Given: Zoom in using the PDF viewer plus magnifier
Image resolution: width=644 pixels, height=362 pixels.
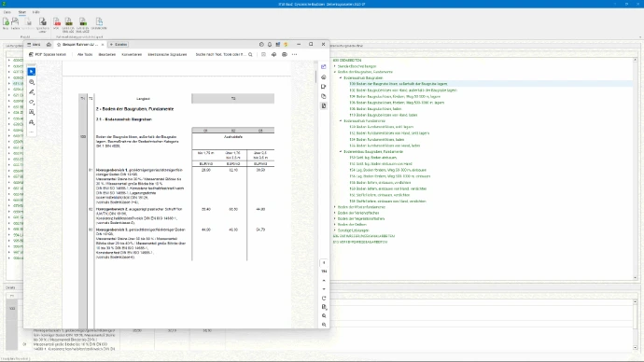Looking at the screenshot, I should [324, 316].
